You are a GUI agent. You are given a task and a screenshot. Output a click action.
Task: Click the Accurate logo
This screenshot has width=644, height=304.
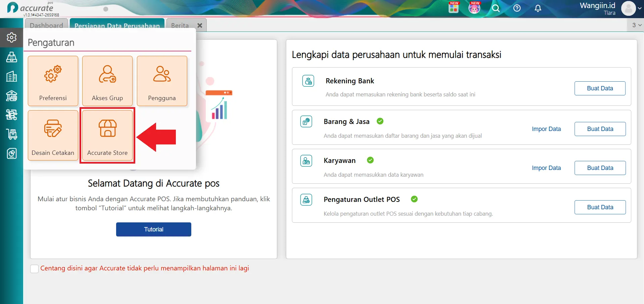[x=30, y=8]
